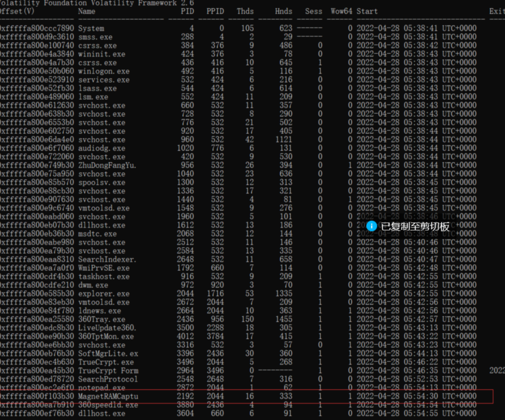
Task: Click offset 0xfffffa800ef76b30 of dllhost.exe
Action: click(37, 413)
